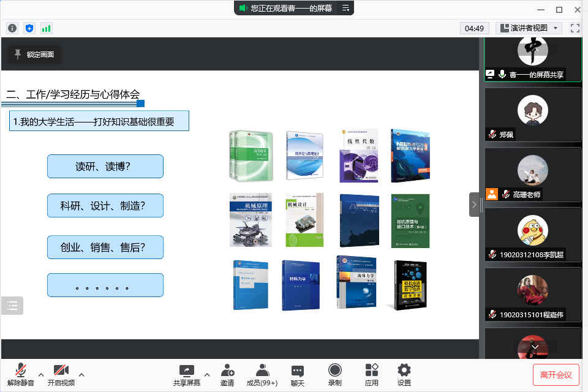
Task: Open screen-share options menu in top banner
Action: (x=345, y=8)
